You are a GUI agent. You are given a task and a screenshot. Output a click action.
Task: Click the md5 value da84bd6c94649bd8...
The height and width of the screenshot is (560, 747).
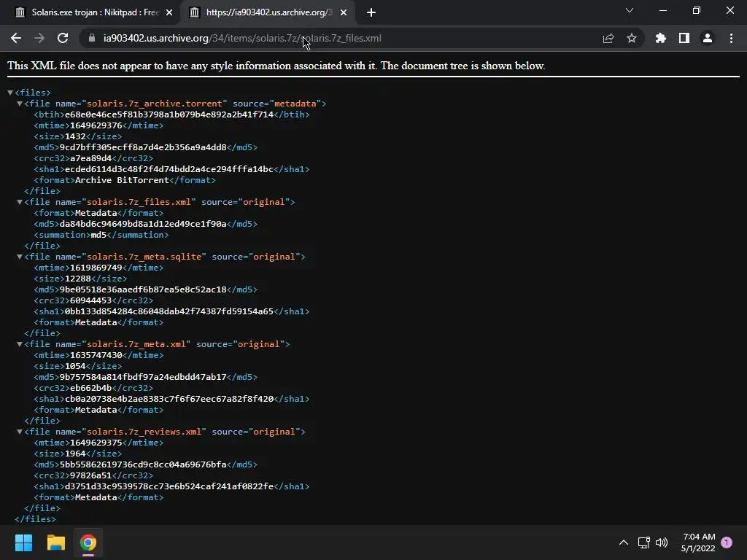(x=143, y=224)
